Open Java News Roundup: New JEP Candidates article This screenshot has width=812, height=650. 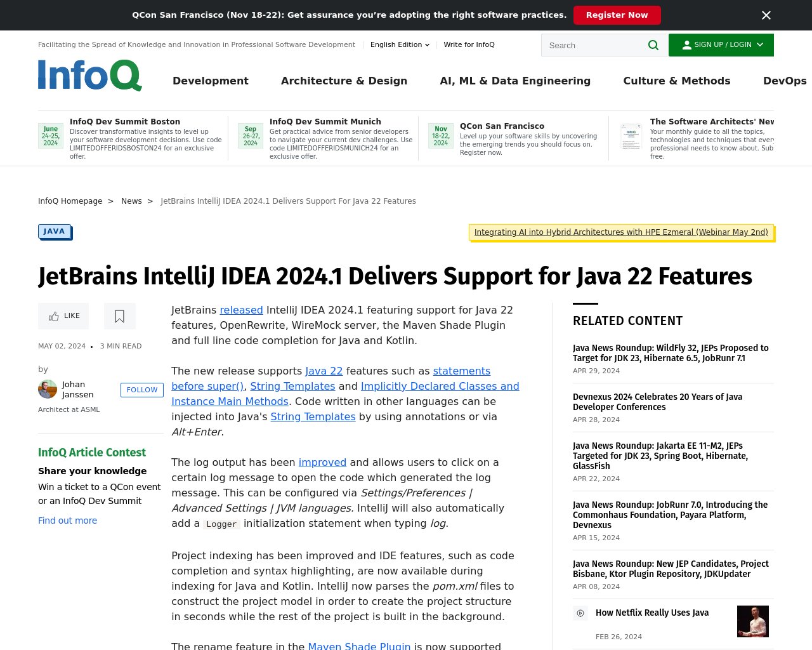(671, 569)
